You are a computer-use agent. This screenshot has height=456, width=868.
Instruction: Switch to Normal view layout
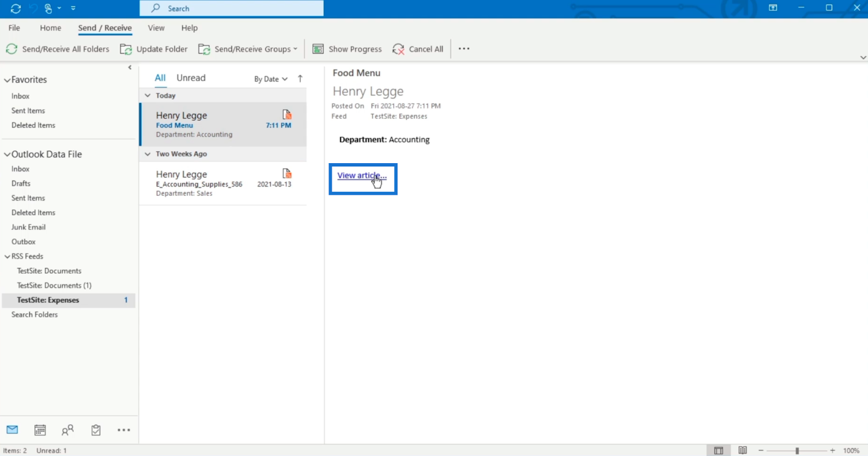(718, 451)
